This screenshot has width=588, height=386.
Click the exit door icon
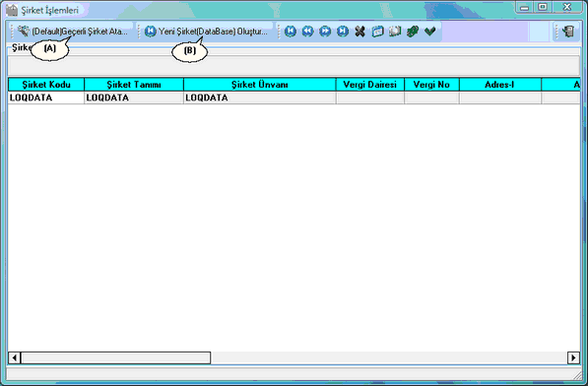pyautogui.click(x=569, y=32)
